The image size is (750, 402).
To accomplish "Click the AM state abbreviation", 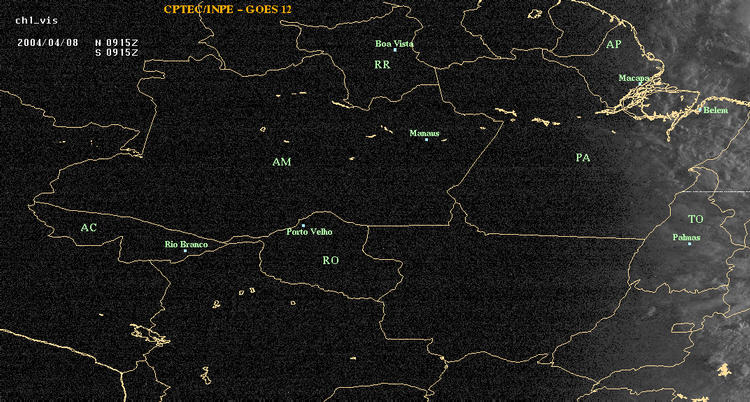I will (282, 162).
